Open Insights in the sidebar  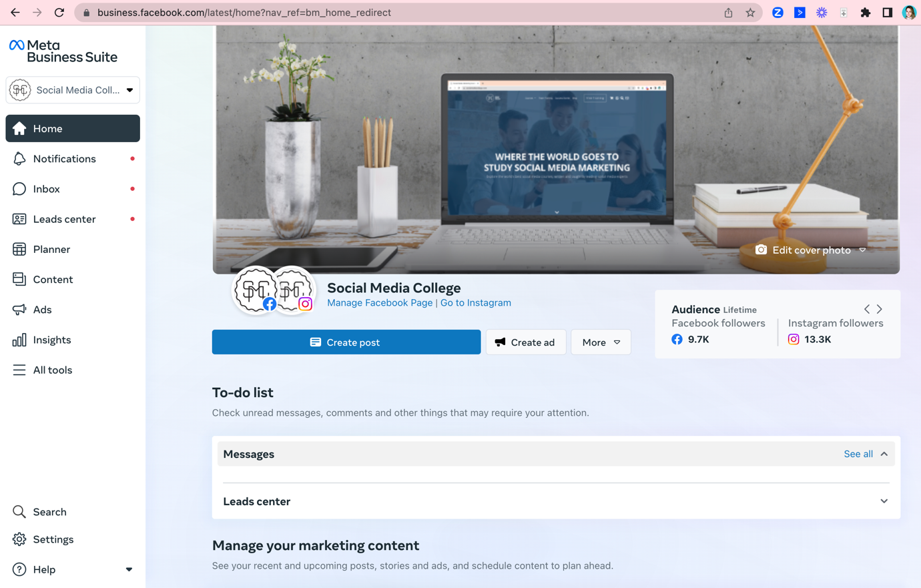(x=73, y=340)
